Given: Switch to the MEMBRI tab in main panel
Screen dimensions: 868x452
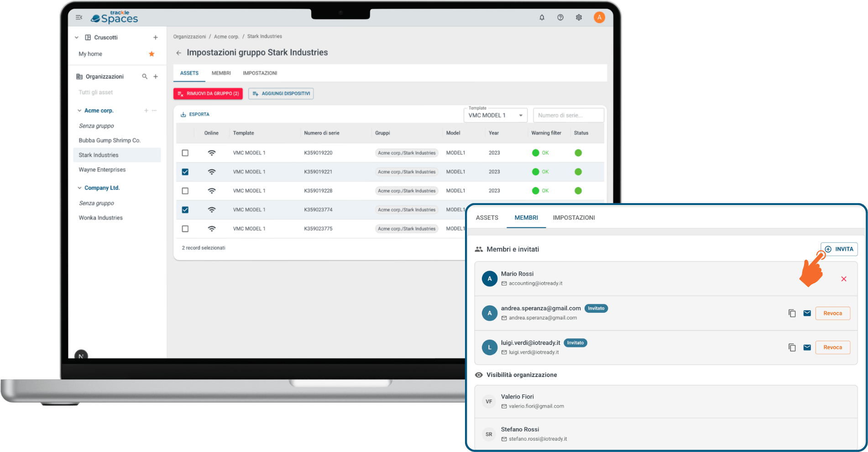Looking at the screenshot, I should pos(221,73).
